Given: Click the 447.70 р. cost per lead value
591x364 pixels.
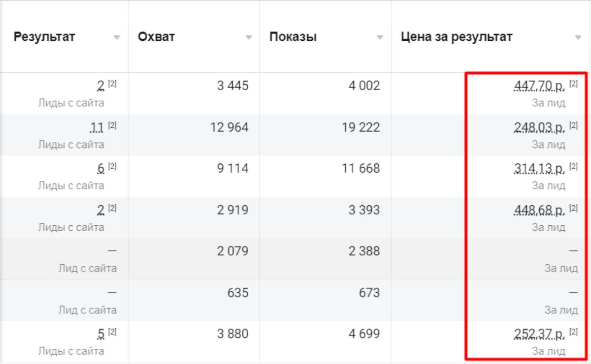Looking at the screenshot, I should [540, 87].
